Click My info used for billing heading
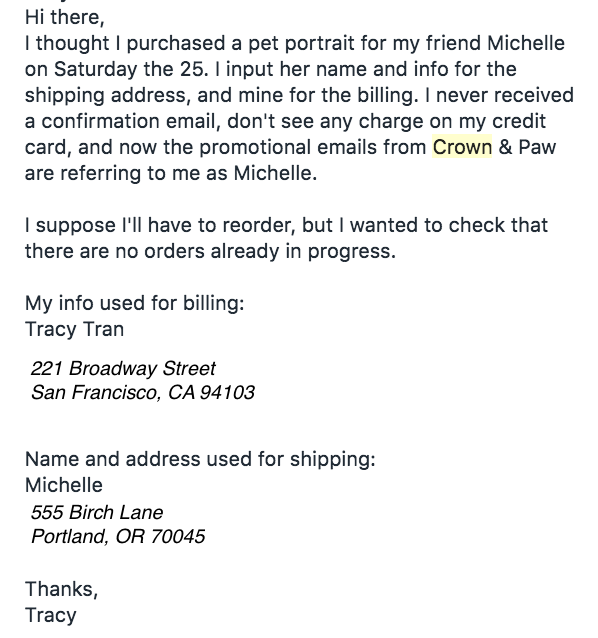The image size is (598, 638). [x=135, y=303]
